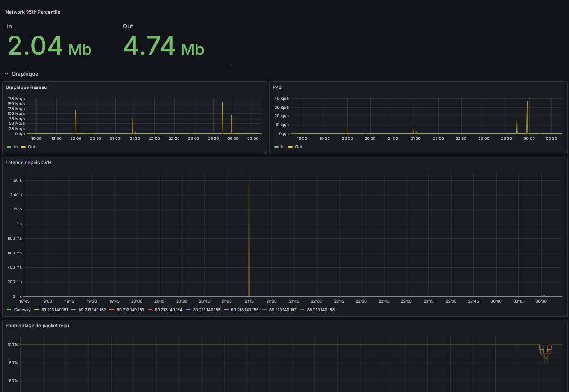Toggle the In series in Graphique Réseau legend
This screenshot has height=392, width=569.
[x=16, y=147]
